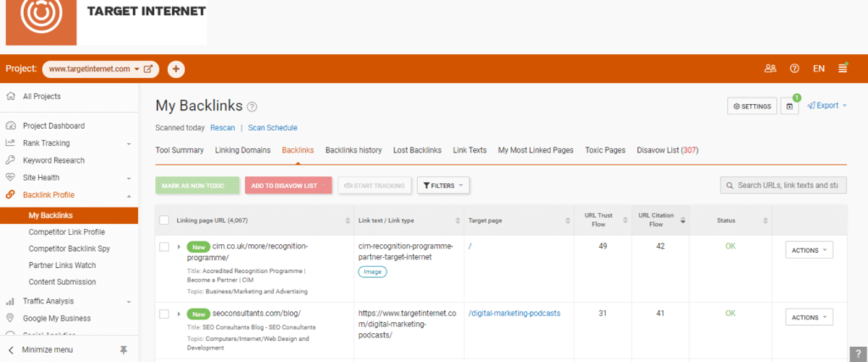The width and height of the screenshot is (868, 362).
Task: Switch to Tool Summary tab
Action: coord(179,151)
